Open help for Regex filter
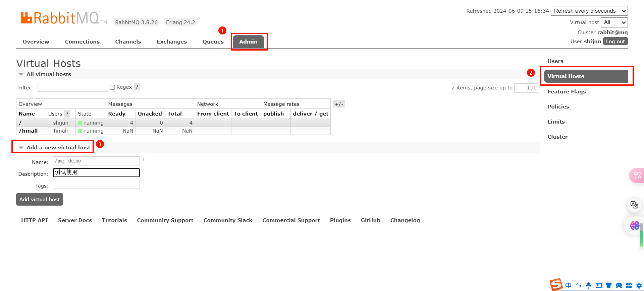Screen dimensions: 644x291 click(137, 87)
